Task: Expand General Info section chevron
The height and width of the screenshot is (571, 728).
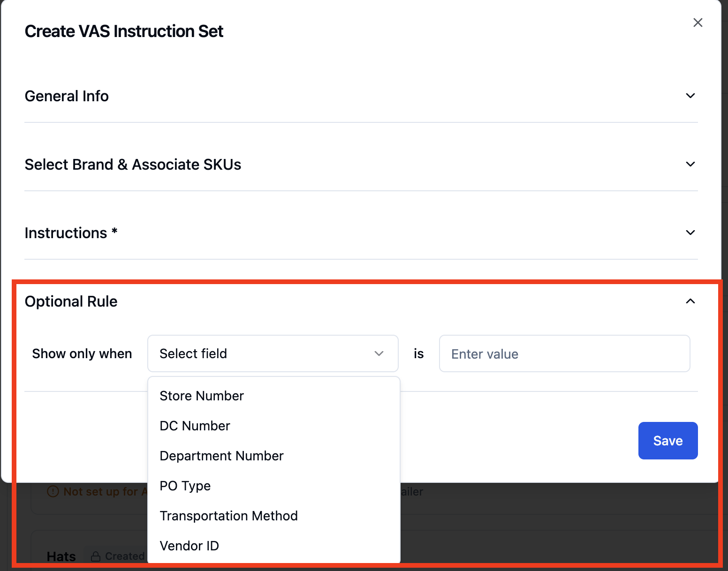Action: (690, 96)
